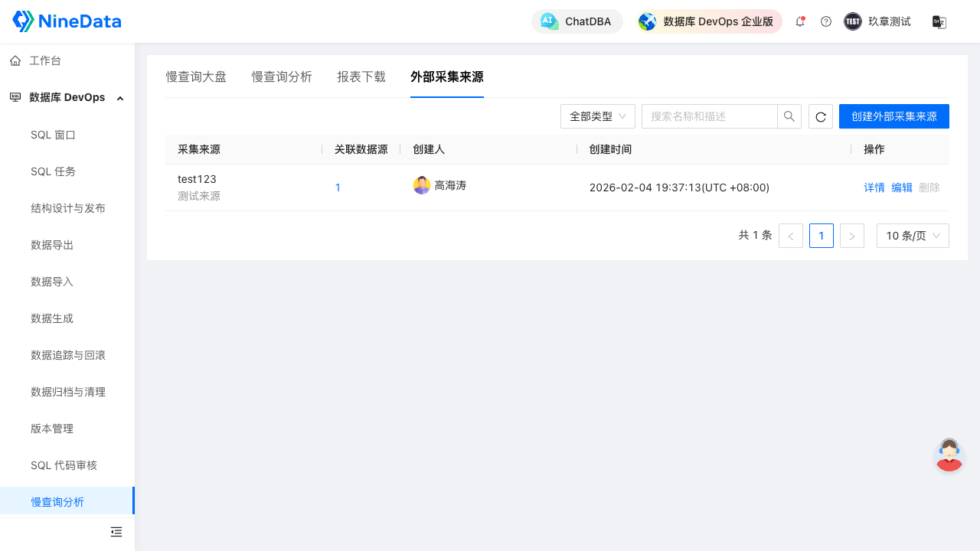
Task: Click the search magnifier icon
Action: pyautogui.click(x=789, y=116)
